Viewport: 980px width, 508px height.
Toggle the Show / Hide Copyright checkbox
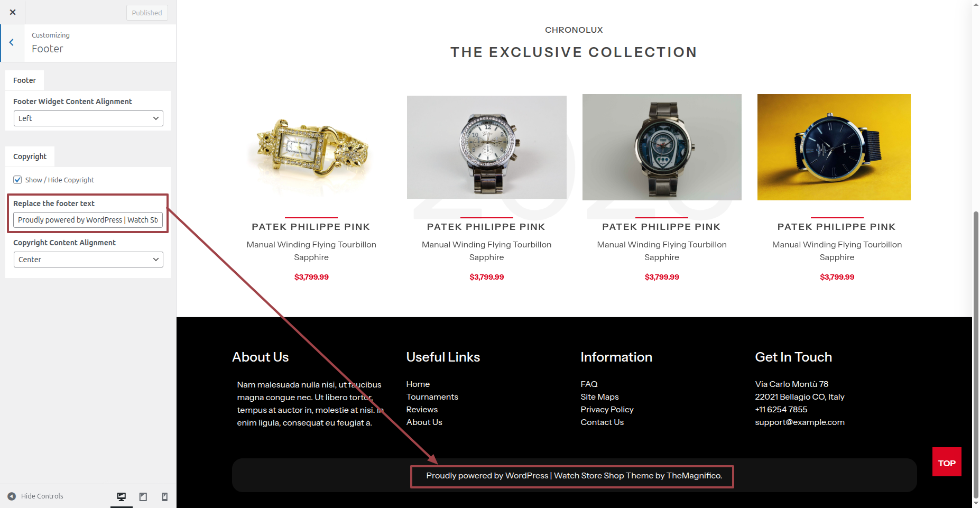click(x=18, y=180)
